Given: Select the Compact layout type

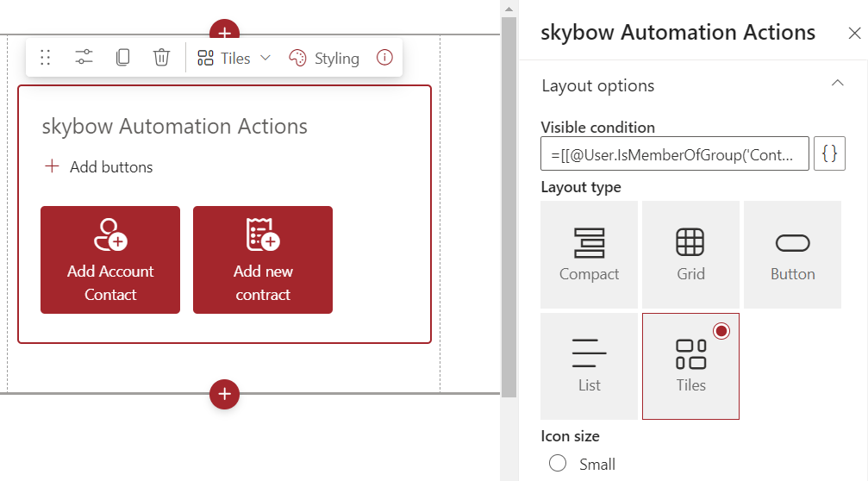Looking at the screenshot, I should pyautogui.click(x=589, y=254).
